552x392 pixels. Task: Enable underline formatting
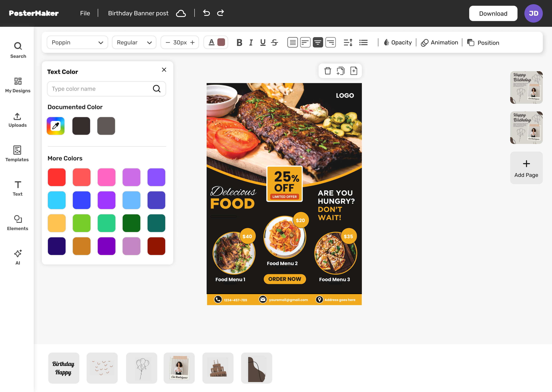(x=263, y=42)
